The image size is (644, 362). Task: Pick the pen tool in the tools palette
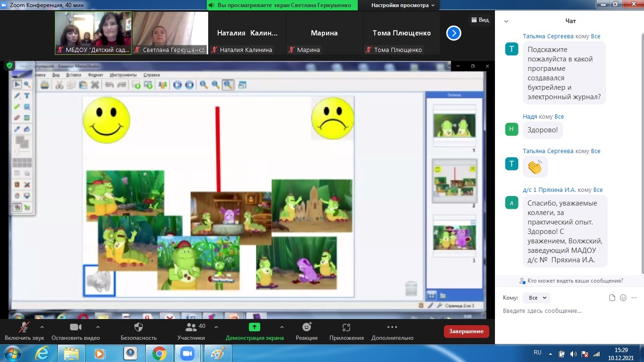pyautogui.click(x=17, y=96)
